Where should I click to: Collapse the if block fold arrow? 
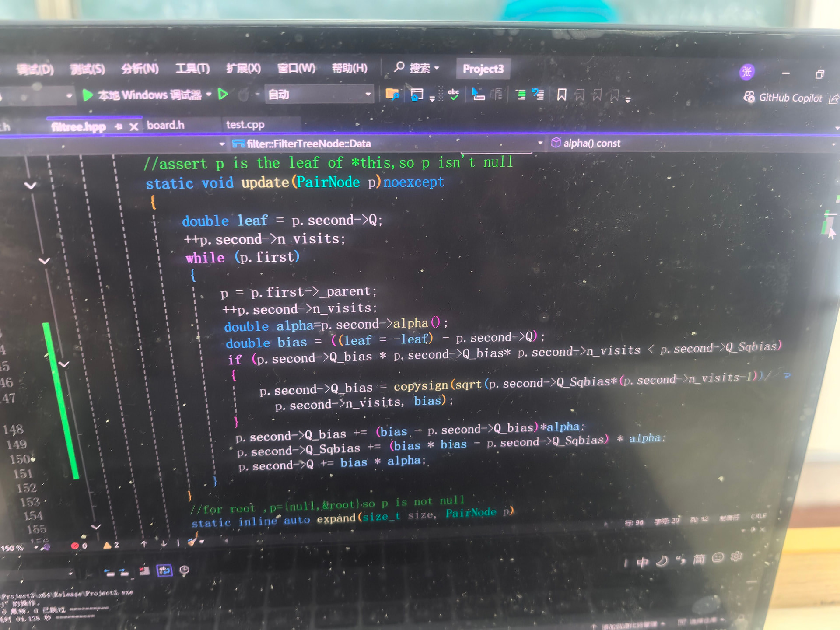pos(64,364)
